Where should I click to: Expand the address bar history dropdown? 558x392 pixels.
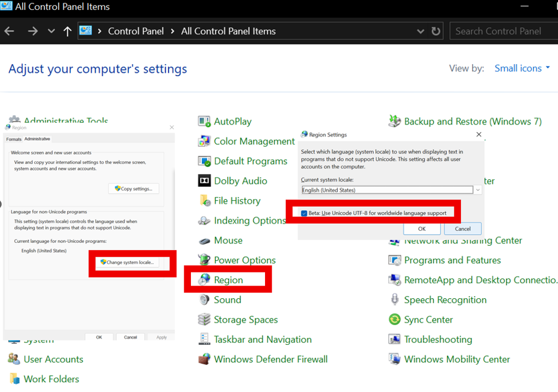tap(420, 31)
